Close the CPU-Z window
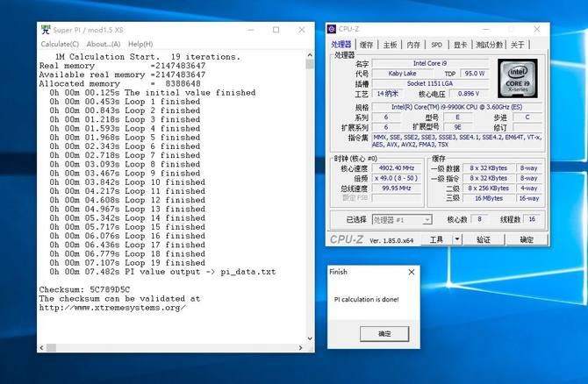The width and height of the screenshot is (588, 384). tap(537, 29)
